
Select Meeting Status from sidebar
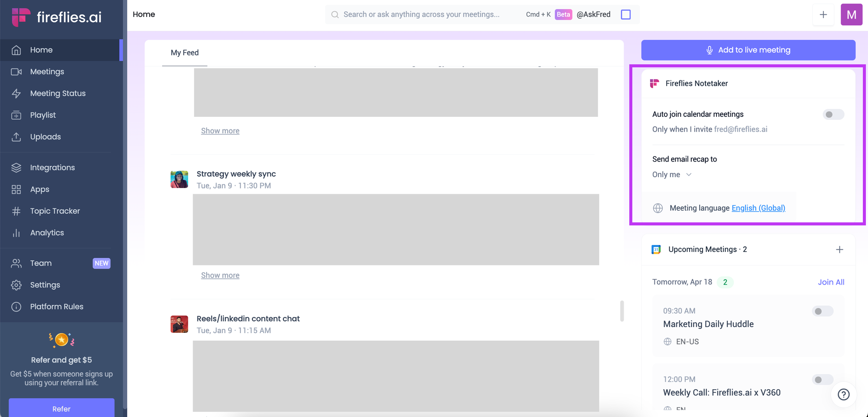[x=57, y=93]
